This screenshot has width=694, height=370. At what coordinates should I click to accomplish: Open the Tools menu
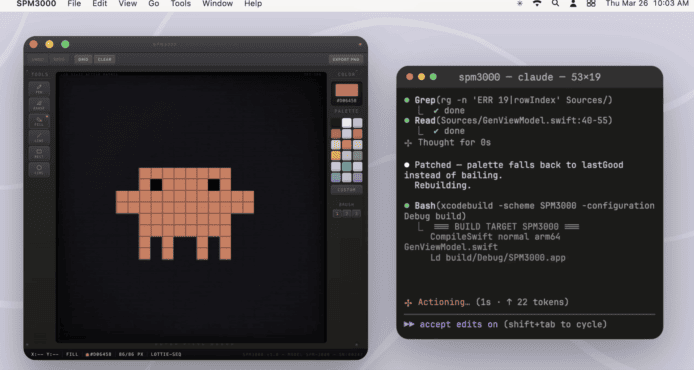(x=181, y=4)
